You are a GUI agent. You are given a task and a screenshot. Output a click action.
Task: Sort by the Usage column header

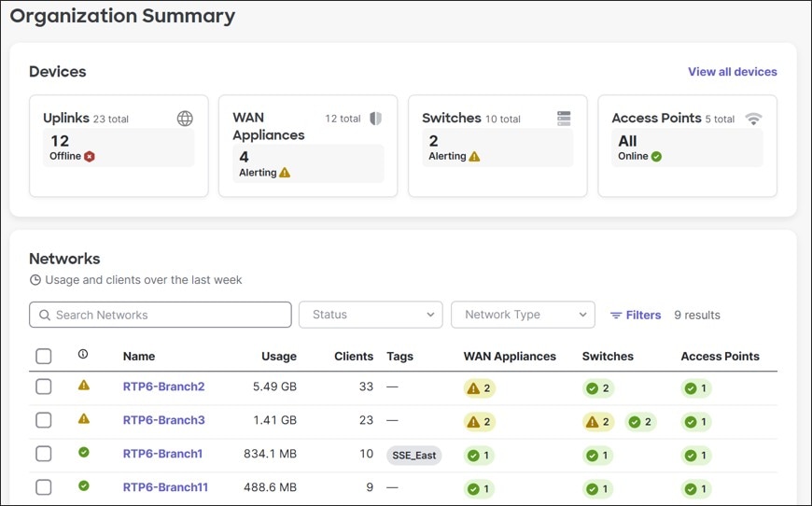[279, 357]
